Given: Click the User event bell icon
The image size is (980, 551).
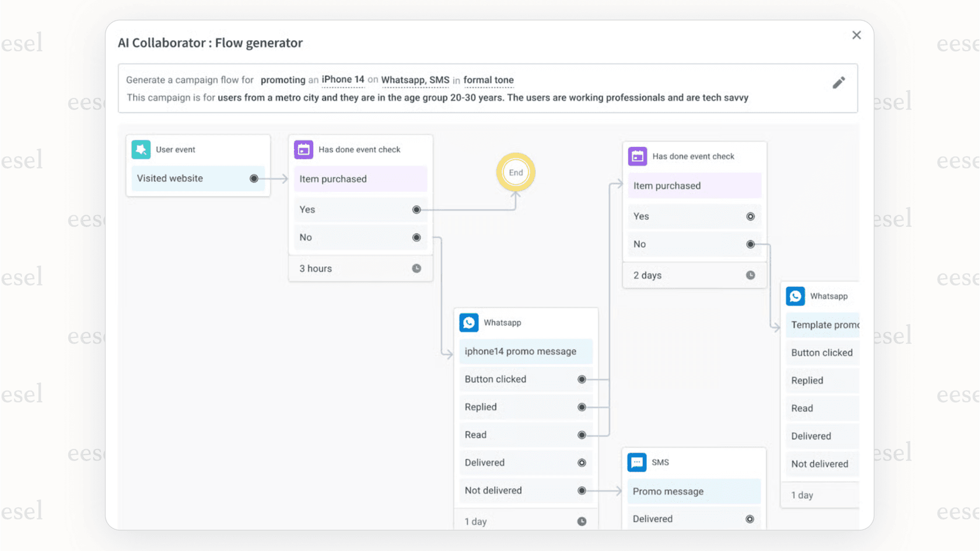Looking at the screenshot, I should pyautogui.click(x=141, y=149).
